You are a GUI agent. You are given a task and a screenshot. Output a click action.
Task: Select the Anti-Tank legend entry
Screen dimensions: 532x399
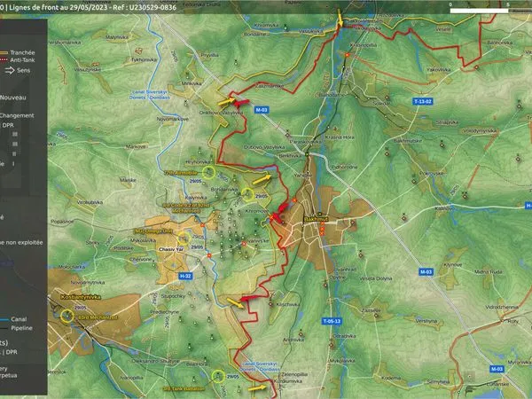point(18,60)
